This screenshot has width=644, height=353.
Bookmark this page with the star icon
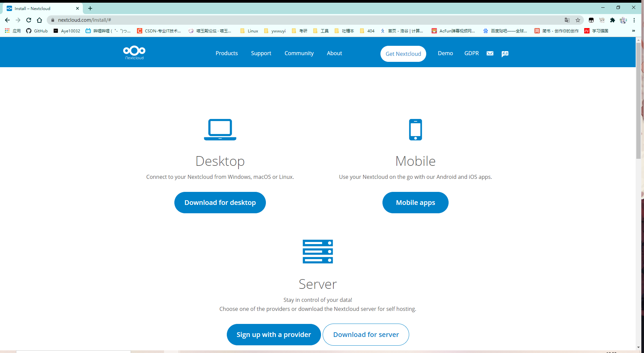pyautogui.click(x=578, y=20)
